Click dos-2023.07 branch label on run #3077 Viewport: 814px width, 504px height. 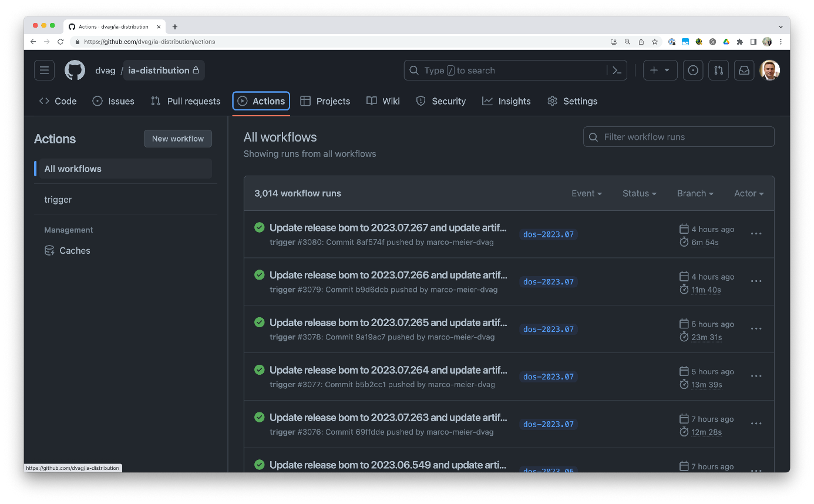click(x=549, y=377)
